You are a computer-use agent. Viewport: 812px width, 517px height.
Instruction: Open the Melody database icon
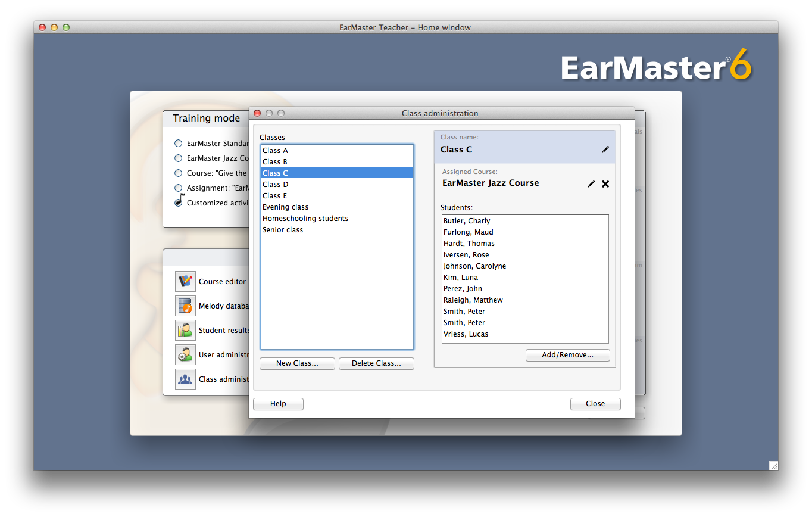click(185, 306)
